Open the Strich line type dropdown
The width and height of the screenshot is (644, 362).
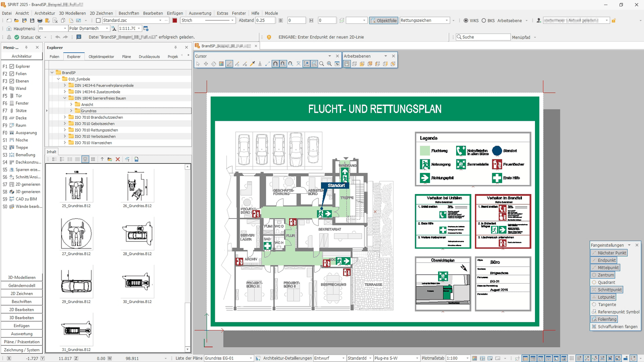tap(232, 21)
